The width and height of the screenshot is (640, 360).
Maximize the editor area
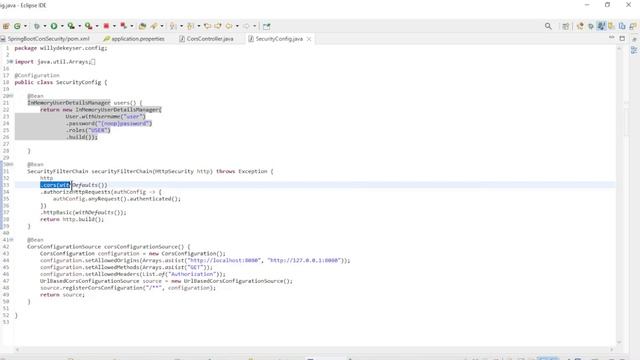coord(622,38)
